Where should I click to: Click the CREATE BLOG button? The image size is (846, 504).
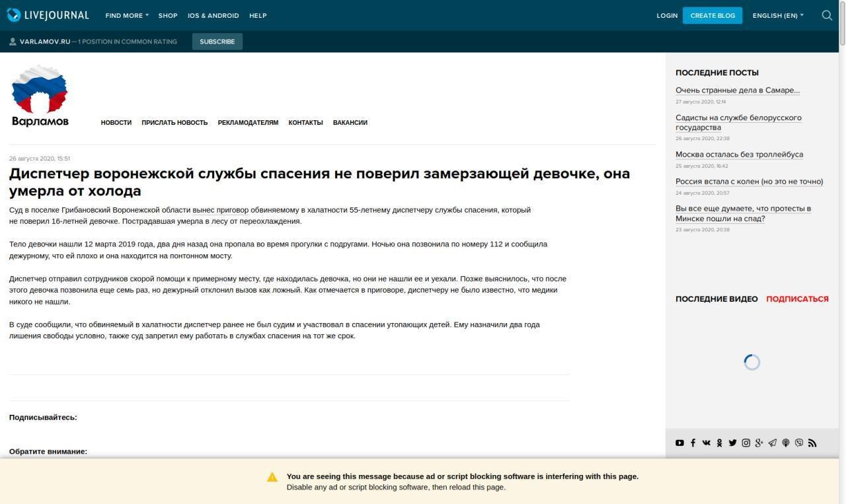(712, 15)
